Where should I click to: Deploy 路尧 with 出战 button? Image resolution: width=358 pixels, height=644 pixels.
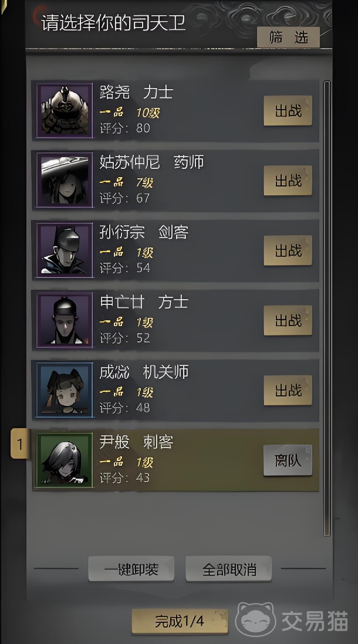(x=288, y=111)
